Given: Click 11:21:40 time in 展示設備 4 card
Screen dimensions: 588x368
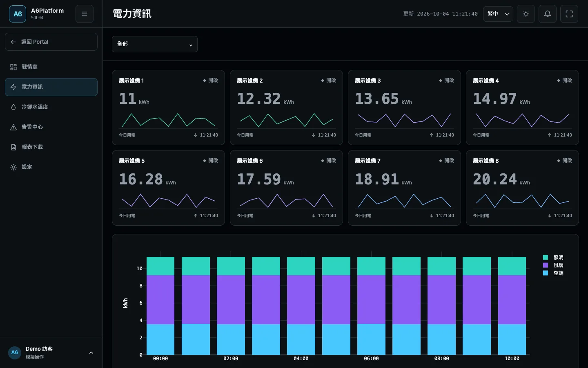Looking at the screenshot, I should (563, 135).
